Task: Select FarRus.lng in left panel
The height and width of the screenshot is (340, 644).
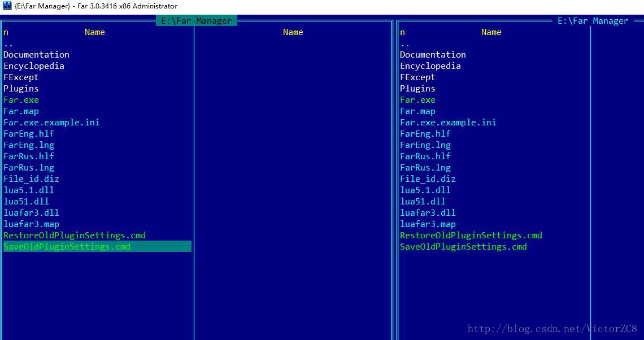Action: pyautogui.click(x=29, y=168)
